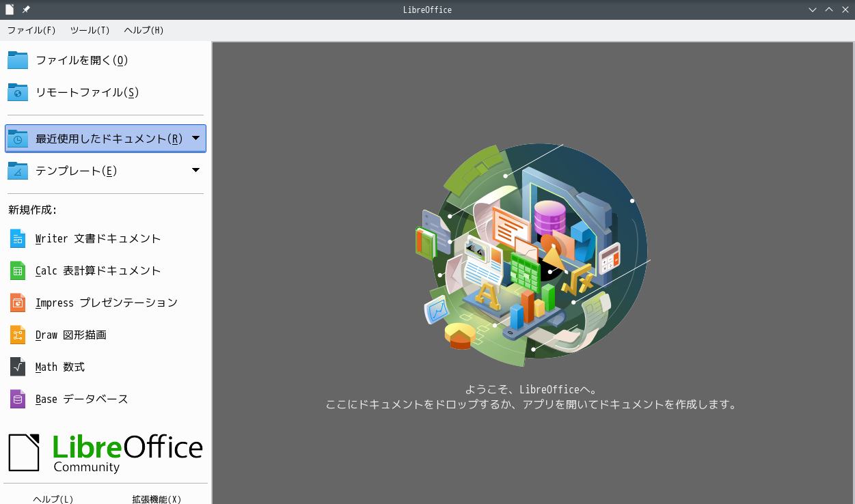Click the Draw drawing icon

(18, 335)
